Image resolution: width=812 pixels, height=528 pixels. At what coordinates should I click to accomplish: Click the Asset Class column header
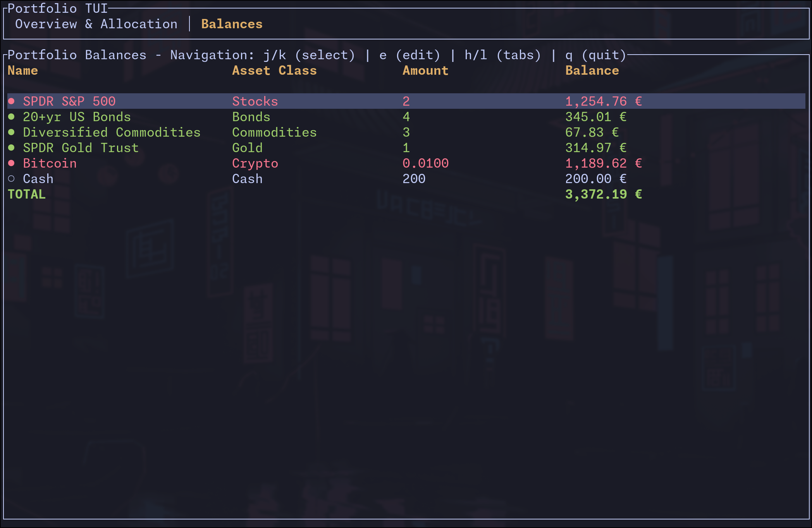(x=274, y=70)
